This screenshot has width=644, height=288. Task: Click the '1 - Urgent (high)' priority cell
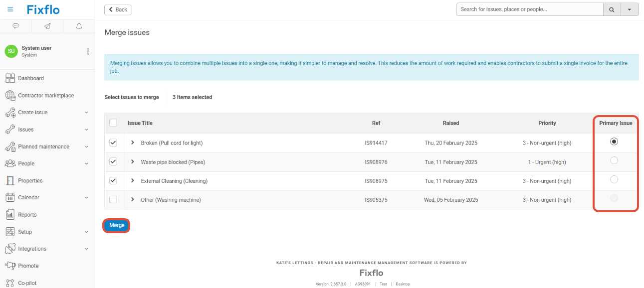pos(547,162)
